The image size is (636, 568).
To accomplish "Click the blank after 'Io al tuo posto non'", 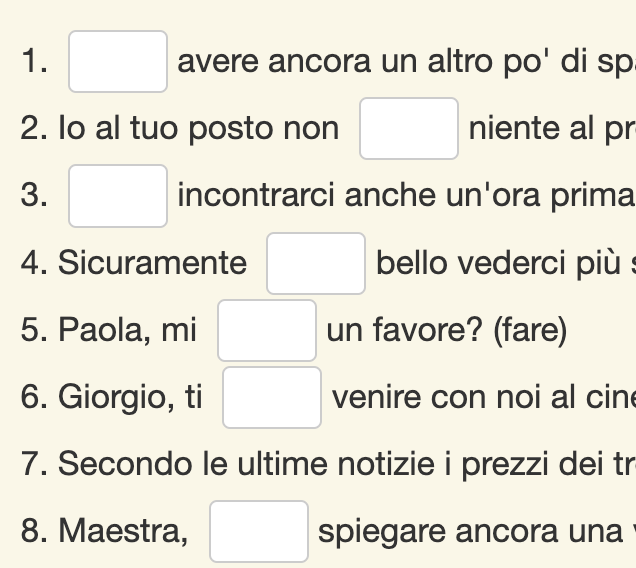I will pos(409,129).
